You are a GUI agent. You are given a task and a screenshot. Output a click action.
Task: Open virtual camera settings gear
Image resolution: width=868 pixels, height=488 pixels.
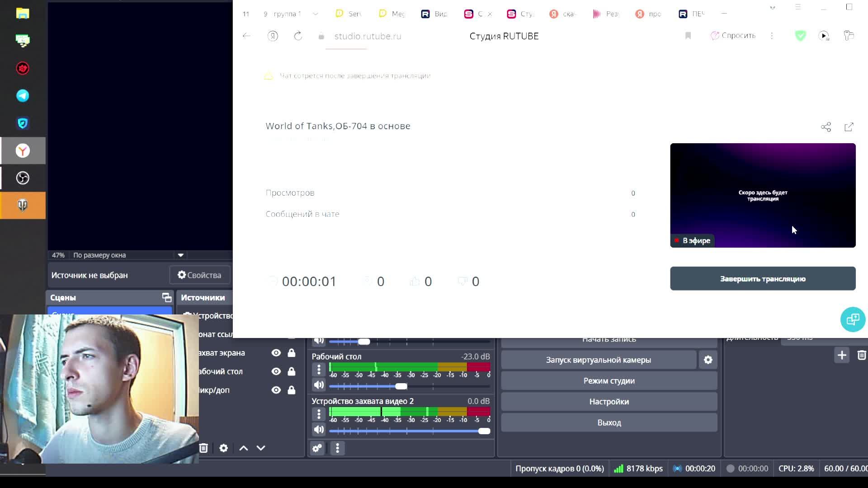pyautogui.click(x=708, y=360)
